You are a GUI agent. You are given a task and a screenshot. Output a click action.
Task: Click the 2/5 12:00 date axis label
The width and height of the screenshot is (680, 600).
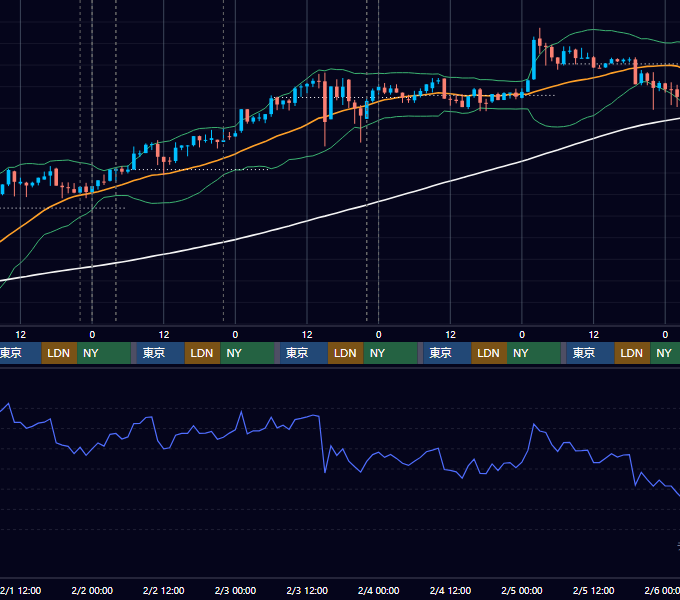pos(593,590)
